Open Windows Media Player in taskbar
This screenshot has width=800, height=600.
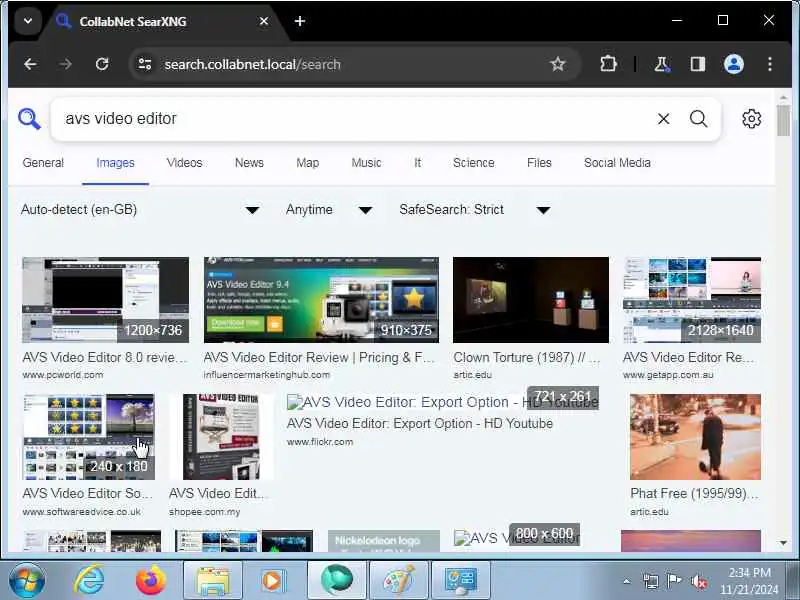pos(274,581)
